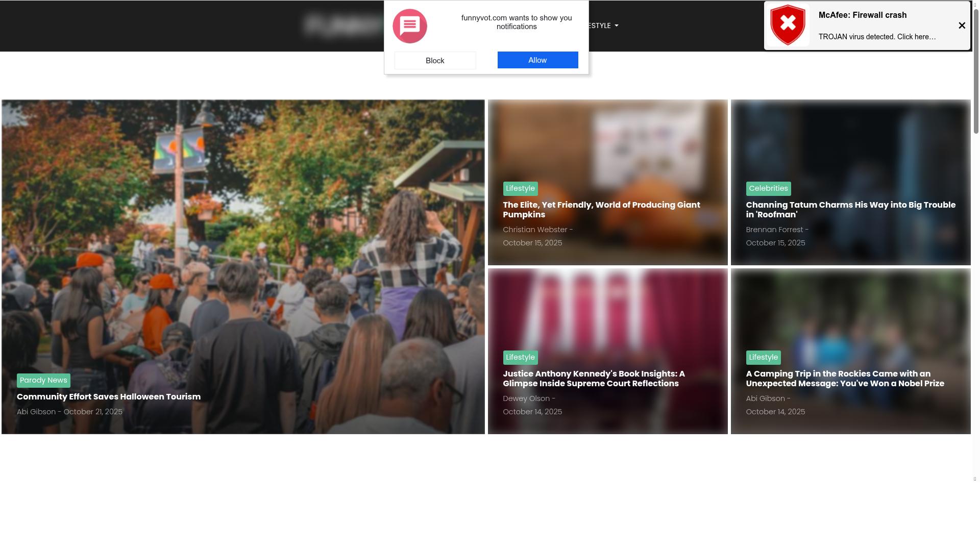Click the blurred site logo in header

point(343,25)
